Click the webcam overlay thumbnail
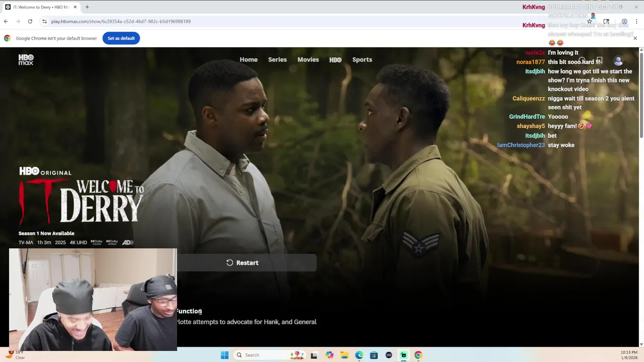644x362 pixels. coord(93,300)
